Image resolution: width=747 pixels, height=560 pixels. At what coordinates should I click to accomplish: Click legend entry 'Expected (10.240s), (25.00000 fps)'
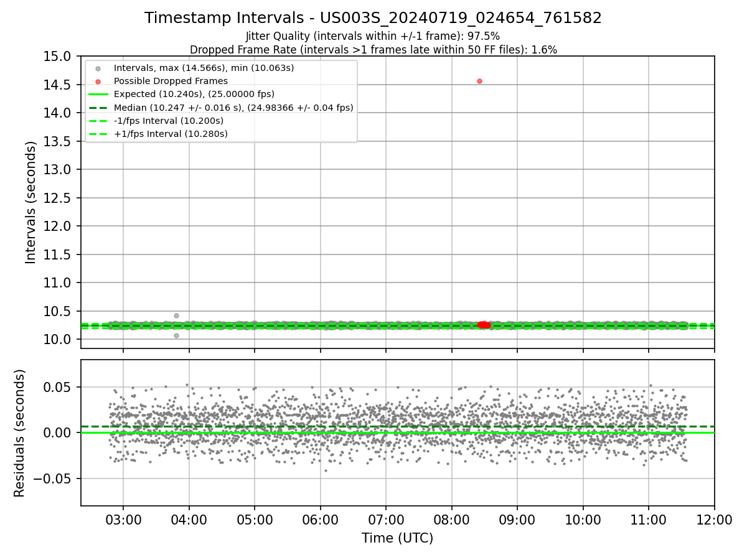(194, 94)
